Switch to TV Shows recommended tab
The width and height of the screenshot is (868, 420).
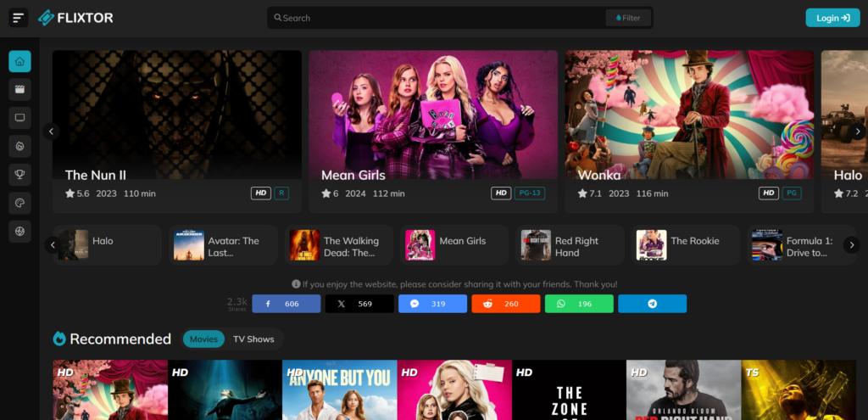pyautogui.click(x=253, y=339)
